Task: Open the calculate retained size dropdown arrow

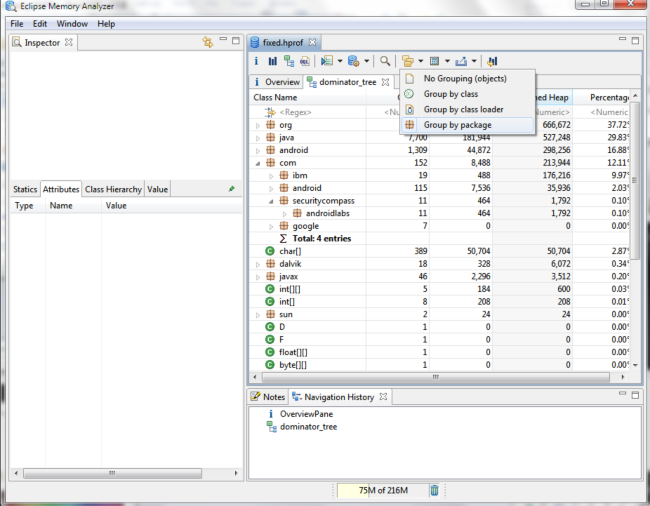Action: click(447, 61)
